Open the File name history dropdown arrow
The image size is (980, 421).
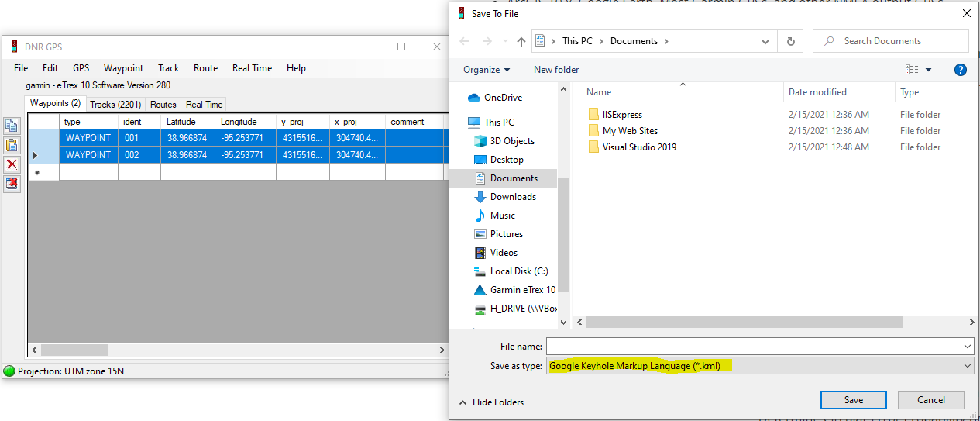pyautogui.click(x=967, y=346)
